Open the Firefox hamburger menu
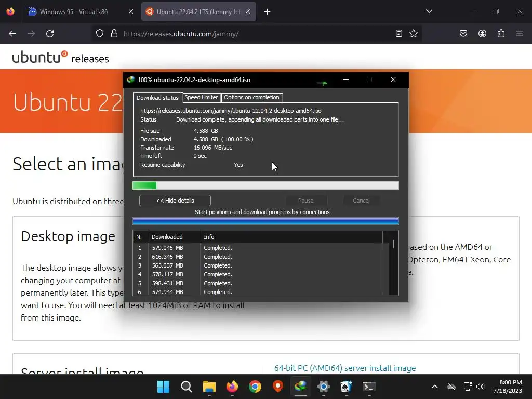Screen dimensions: 532x399 tap(520, 33)
